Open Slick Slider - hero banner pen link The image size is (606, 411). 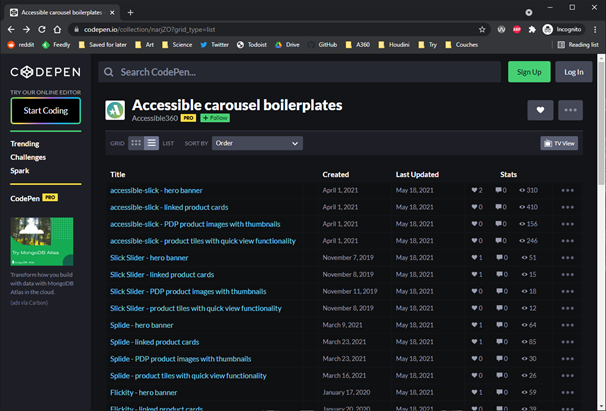(149, 257)
